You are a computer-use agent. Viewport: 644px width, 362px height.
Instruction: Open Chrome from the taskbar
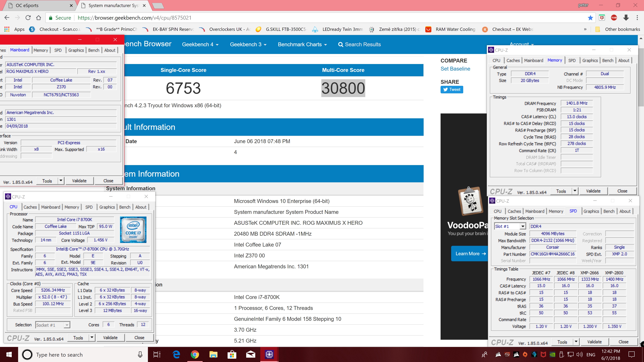tap(195, 354)
